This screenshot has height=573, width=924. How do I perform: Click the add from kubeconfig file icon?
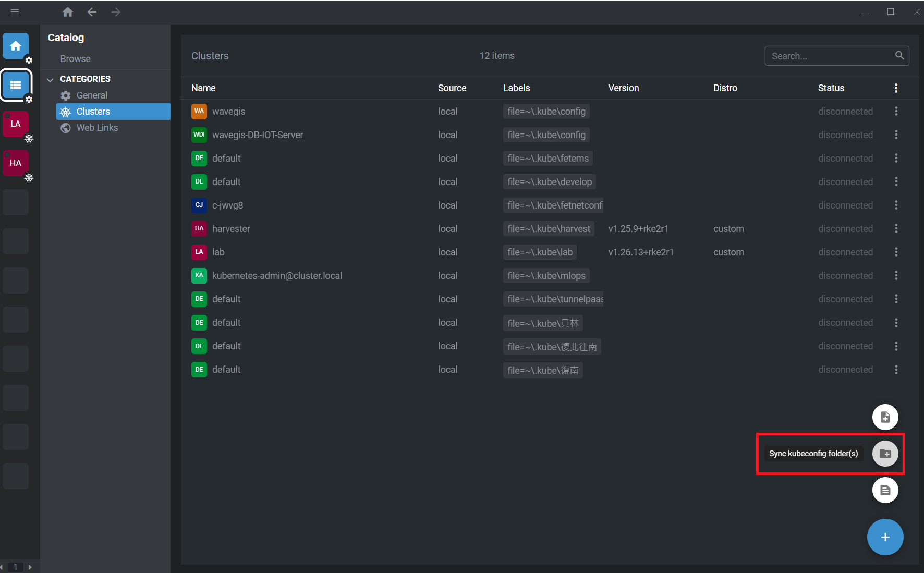click(x=885, y=417)
